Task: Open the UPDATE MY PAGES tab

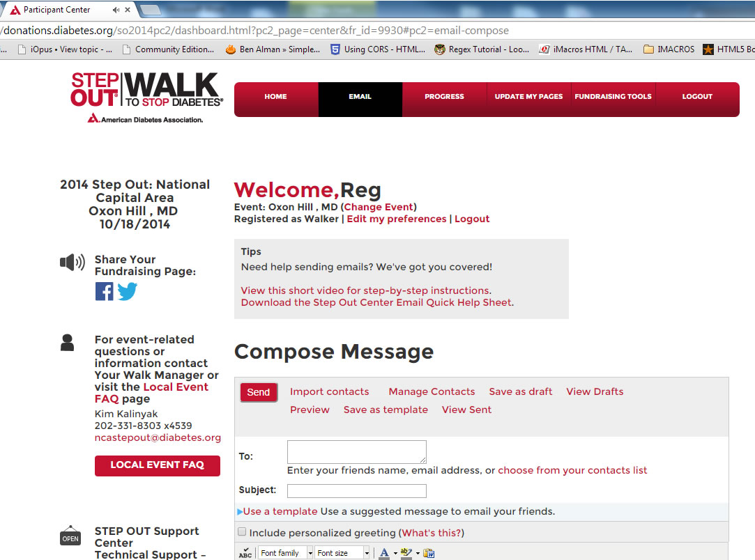Action: pos(528,96)
